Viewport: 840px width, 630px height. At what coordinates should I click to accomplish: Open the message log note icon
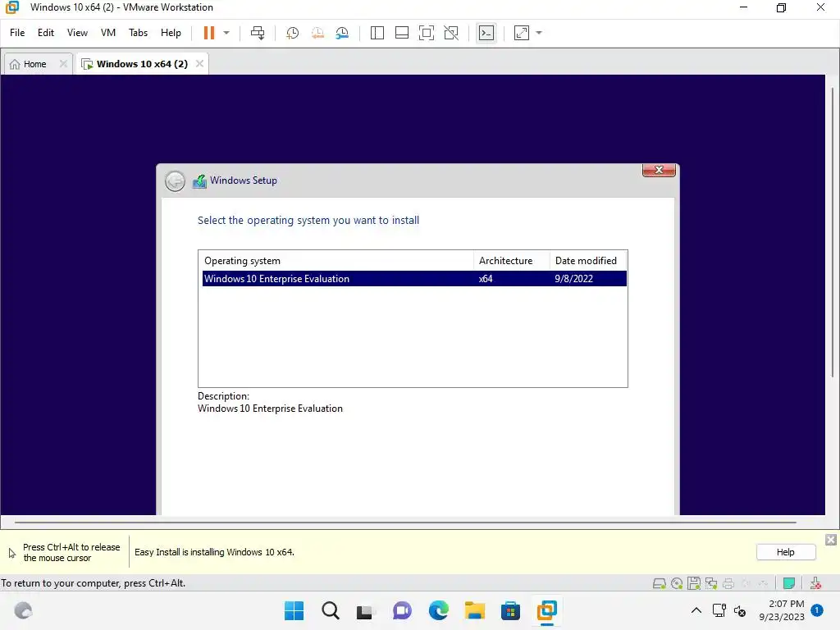pos(788,583)
